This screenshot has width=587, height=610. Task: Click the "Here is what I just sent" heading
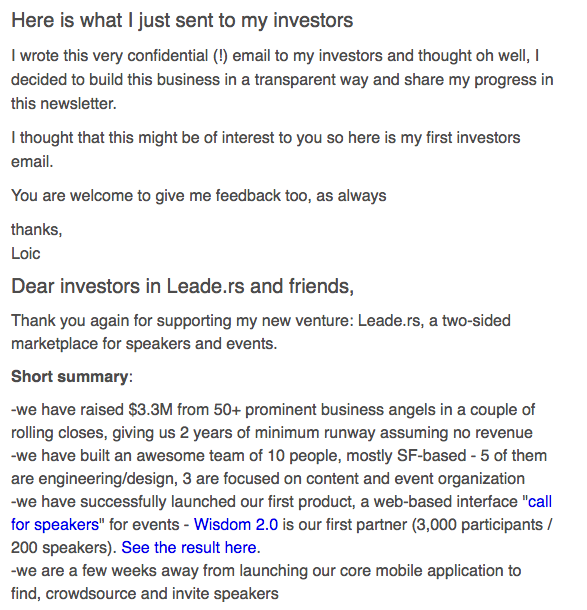[x=182, y=20]
